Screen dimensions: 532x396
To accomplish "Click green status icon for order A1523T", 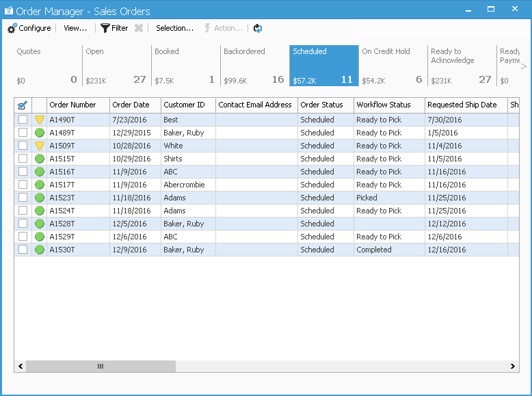I will [x=40, y=198].
